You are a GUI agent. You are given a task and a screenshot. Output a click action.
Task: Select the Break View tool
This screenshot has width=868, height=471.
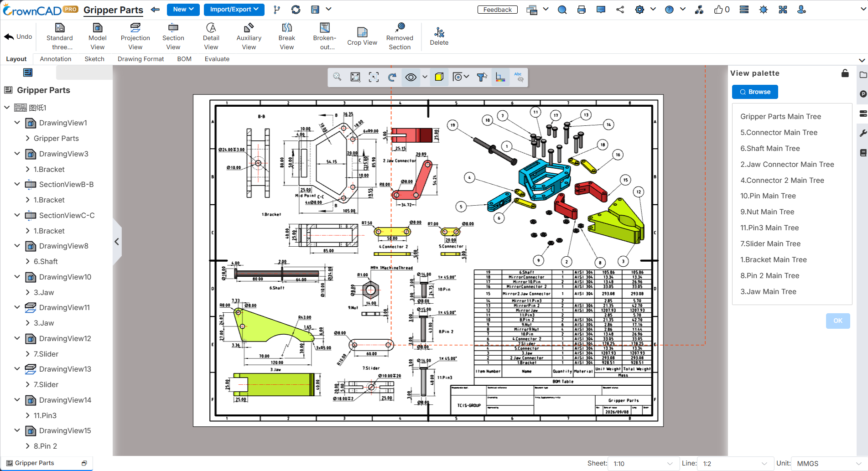point(286,36)
